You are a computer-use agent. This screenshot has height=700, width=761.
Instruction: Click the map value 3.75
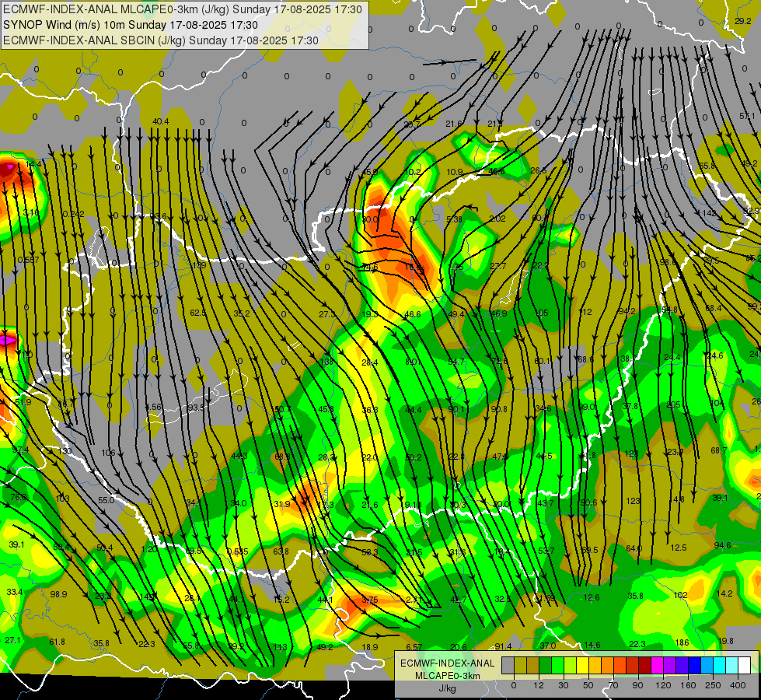pyautogui.click(x=370, y=600)
